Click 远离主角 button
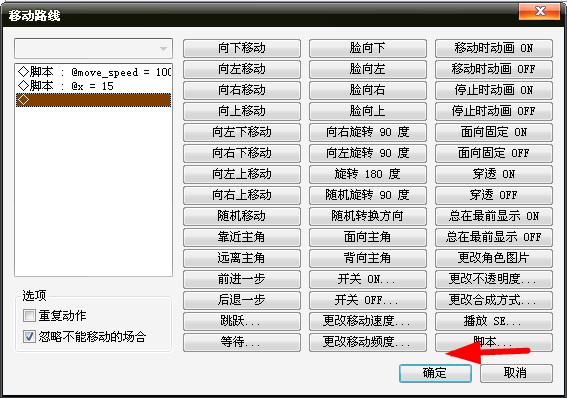 (242, 258)
